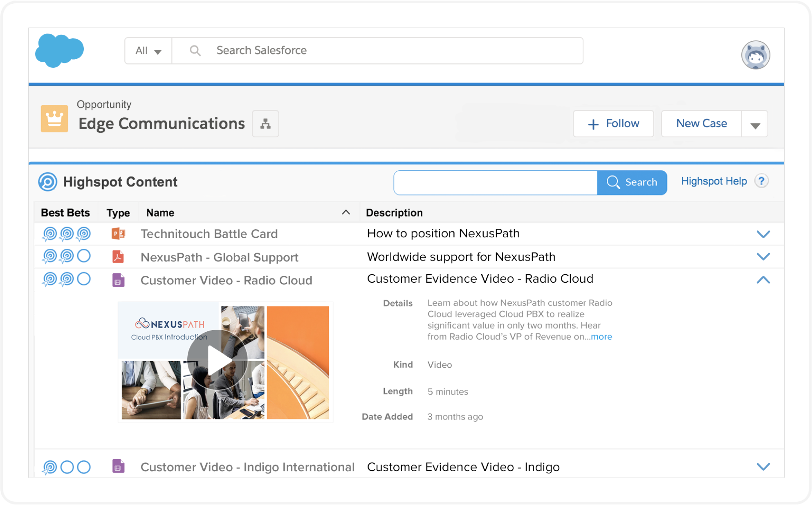Screen dimensions: 812x505
Task: Click description Worldwide support for NexusPath
Action: [461, 257]
